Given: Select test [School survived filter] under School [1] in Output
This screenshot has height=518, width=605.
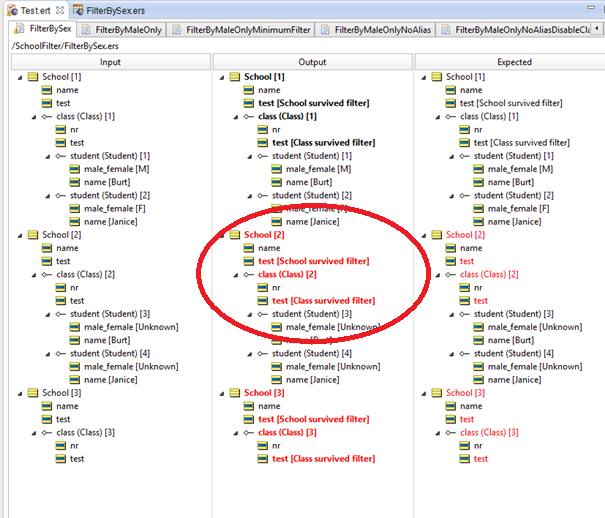Looking at the screenshot, I should tap(314, 103).
